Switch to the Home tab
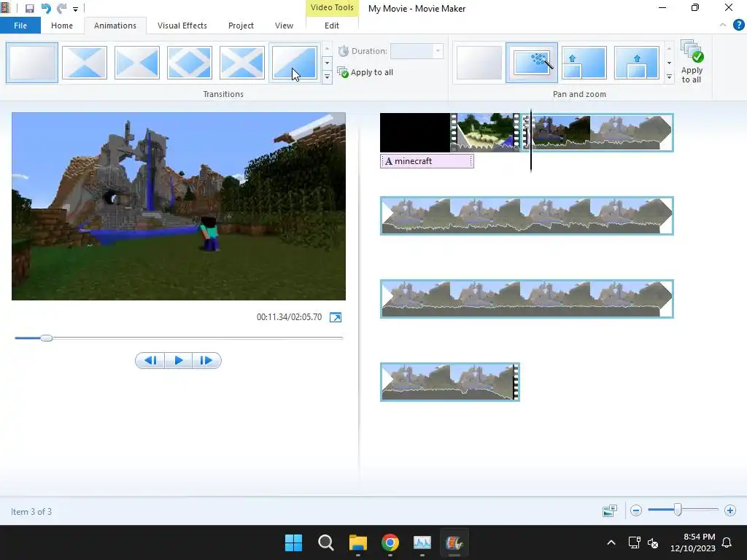The height and width of the screenshot is (560, 747). point(62,26)
